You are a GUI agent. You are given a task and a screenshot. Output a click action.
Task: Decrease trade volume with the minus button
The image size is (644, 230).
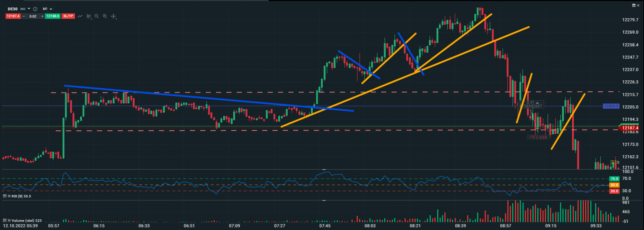coord(24,16)
